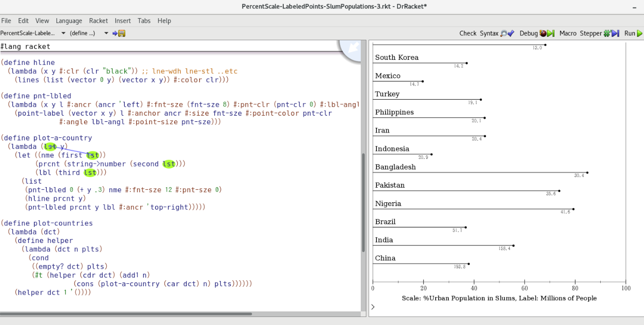Open the File menu
The width and height of the screenshot is (644, 325).
tap(6, 21)
